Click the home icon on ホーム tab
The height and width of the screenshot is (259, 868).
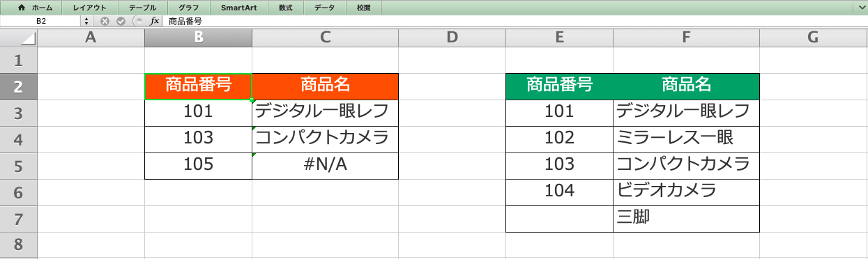[x=21, y=8]
